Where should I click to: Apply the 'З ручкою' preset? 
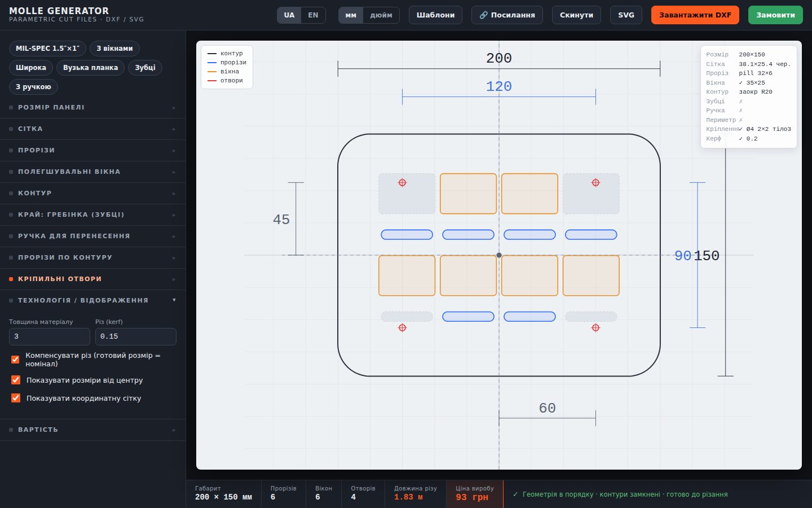pos(33,87)
